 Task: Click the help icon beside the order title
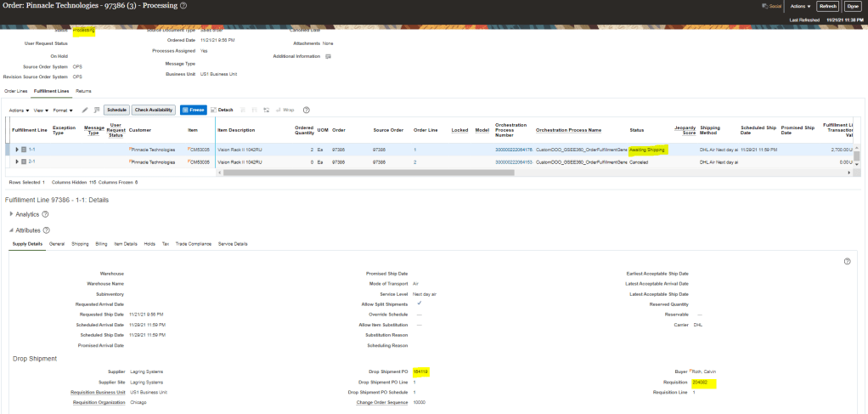click(184, 6)
